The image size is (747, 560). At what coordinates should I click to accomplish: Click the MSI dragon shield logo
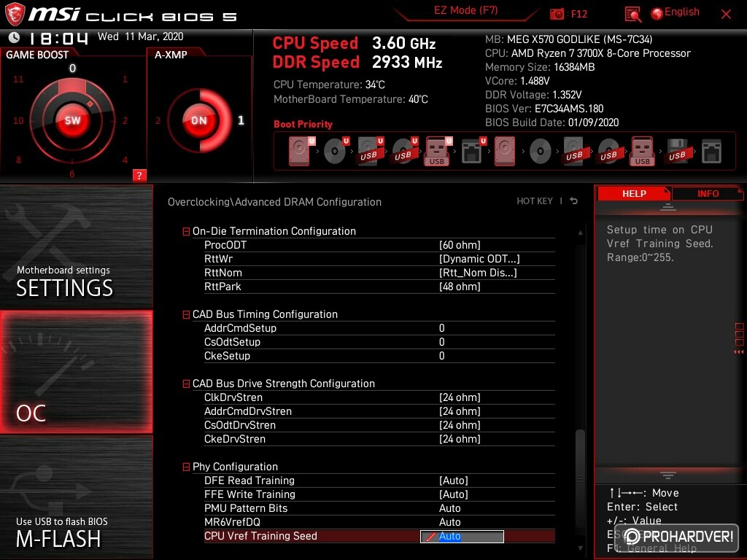point(15,14)
